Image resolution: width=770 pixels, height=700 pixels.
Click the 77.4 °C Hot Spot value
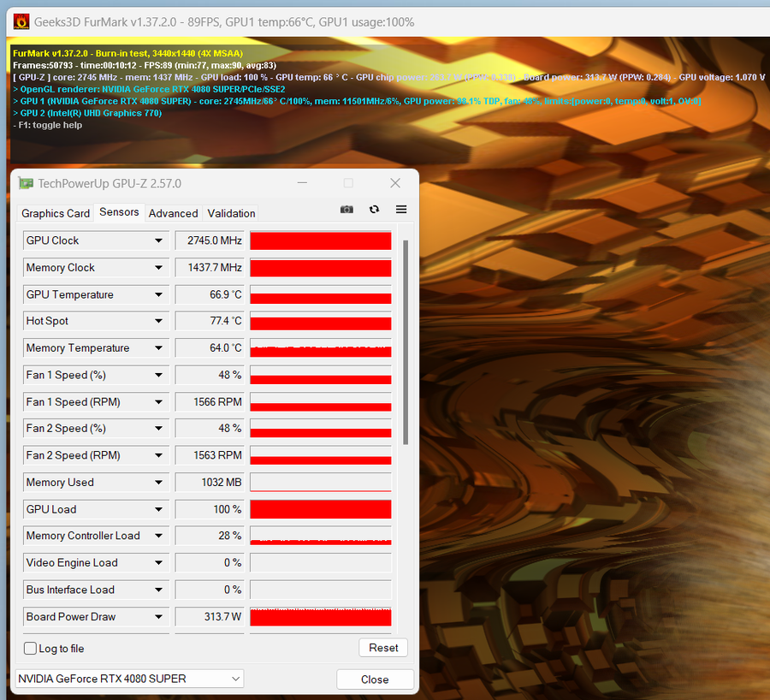coord(210,321)
